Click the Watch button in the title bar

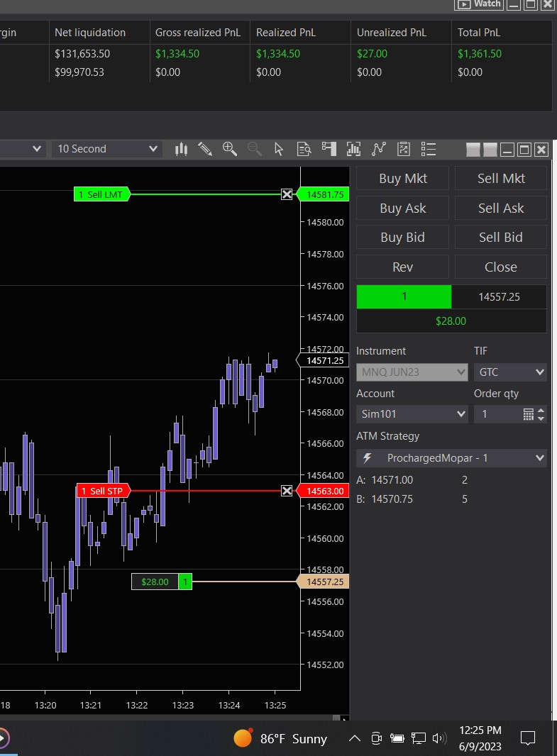click(x=479, y=4)
